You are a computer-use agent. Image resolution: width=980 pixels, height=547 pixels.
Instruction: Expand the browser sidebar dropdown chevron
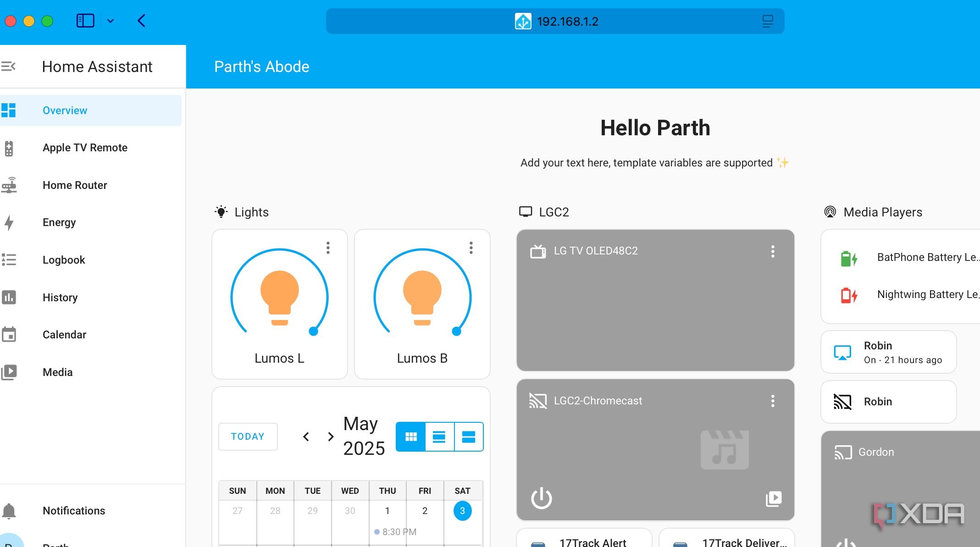(x=111, y=21)
